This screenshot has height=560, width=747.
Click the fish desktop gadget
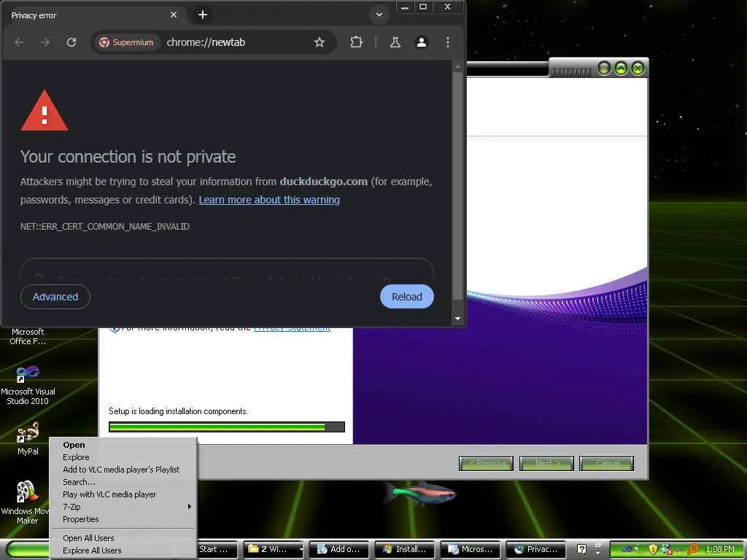point(420,492)
